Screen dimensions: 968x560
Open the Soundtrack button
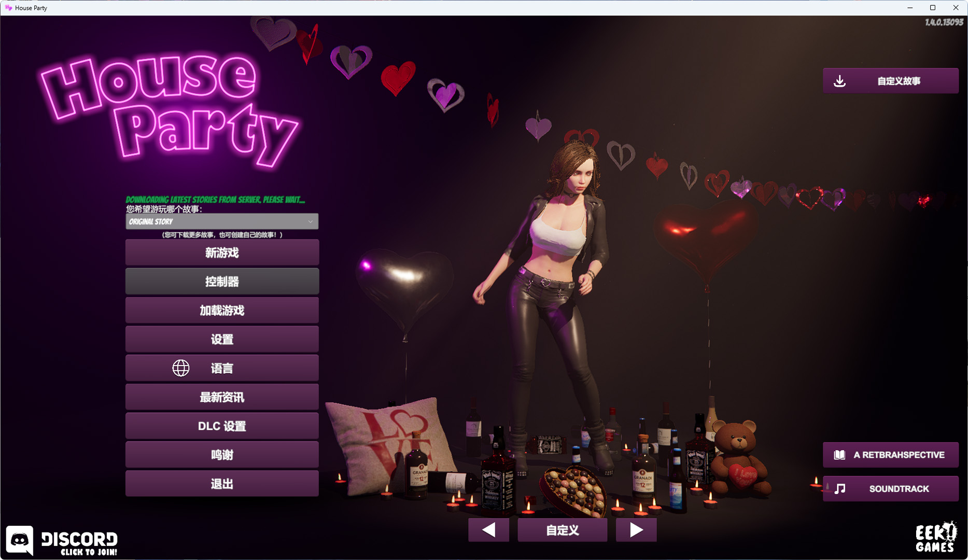(x=890, y=488)
